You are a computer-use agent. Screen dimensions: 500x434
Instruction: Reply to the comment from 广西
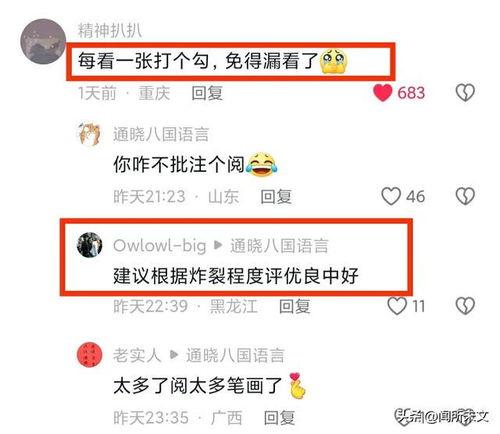pos(279,417)
